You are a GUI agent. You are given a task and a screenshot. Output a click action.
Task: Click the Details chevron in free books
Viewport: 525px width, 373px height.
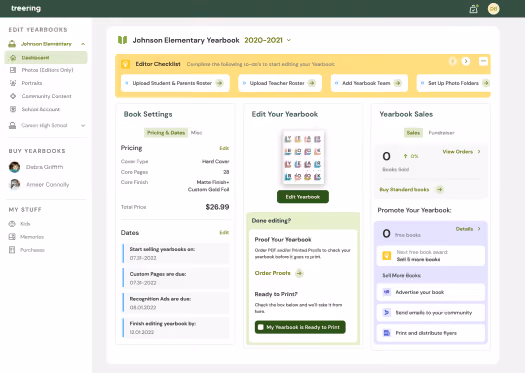479,229
